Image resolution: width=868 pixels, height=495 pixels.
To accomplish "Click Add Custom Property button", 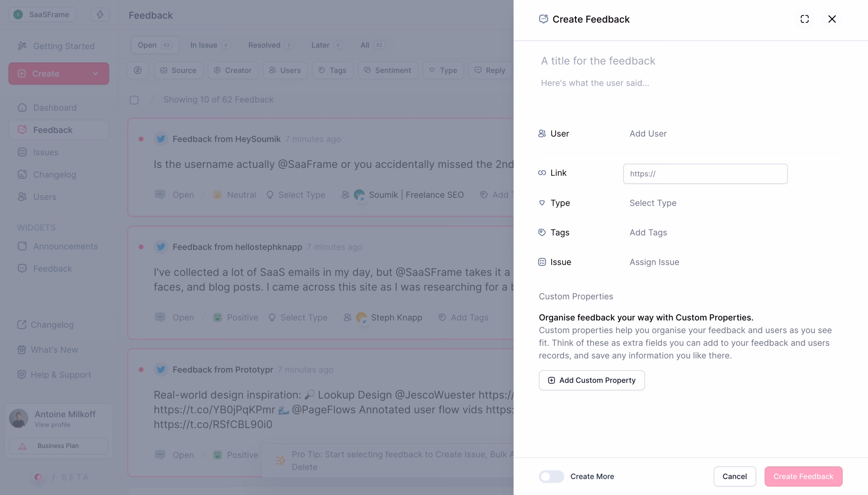I will [x=592, y=380].
